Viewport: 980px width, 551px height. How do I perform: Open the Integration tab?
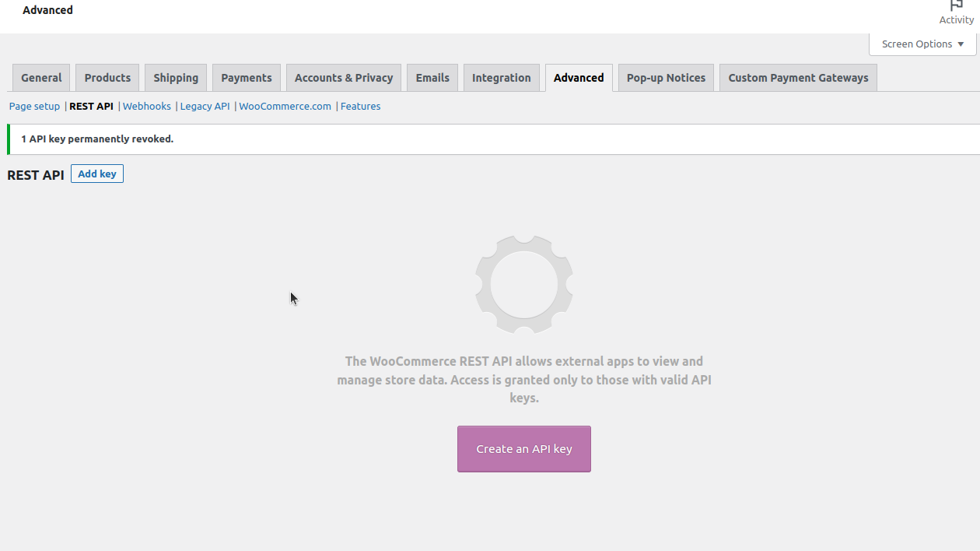point(502,78)
